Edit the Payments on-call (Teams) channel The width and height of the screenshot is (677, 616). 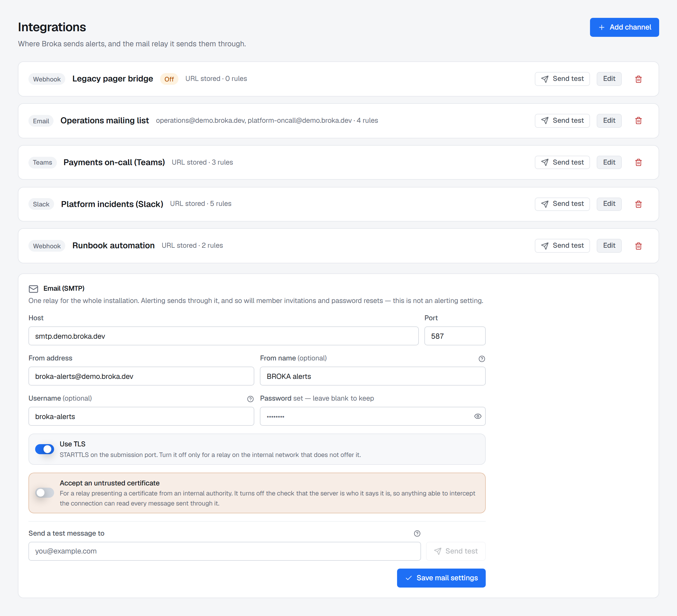[609, 162]
